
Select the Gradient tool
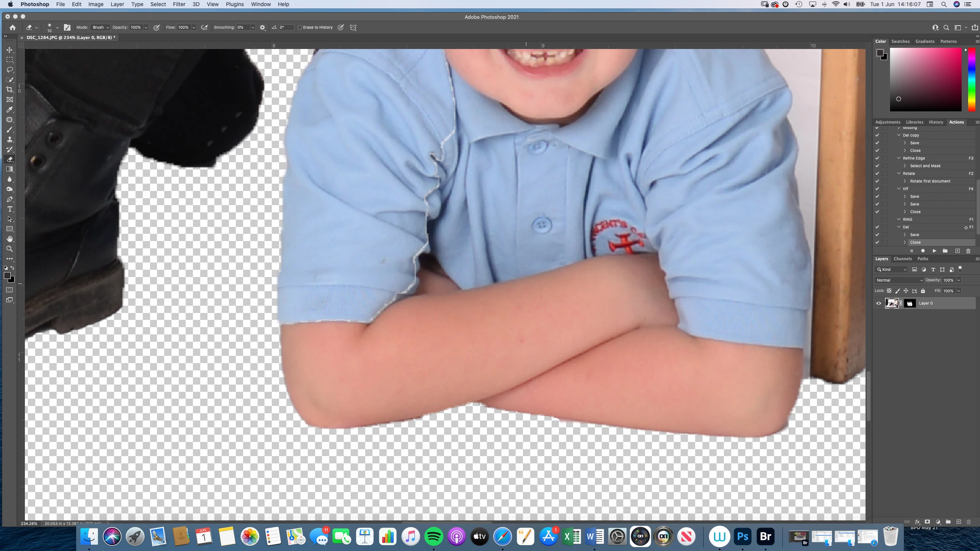(10, 169)
